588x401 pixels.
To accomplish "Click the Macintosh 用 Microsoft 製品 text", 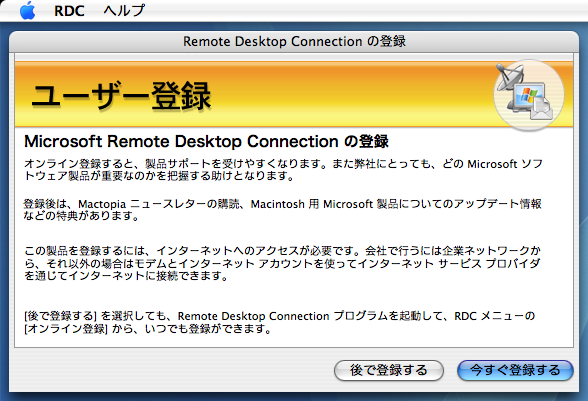I will [x=324, y=204].
